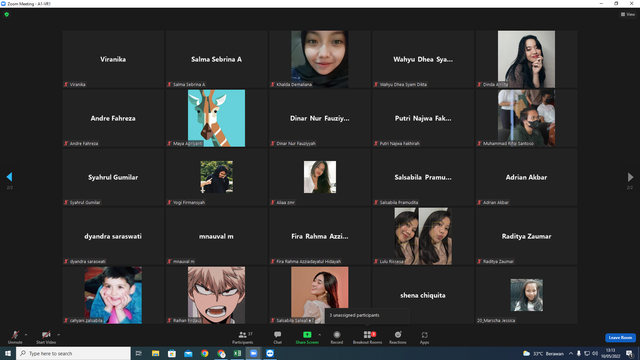
Task: Show hidden system tray icons
Action: tap(571, 353)
